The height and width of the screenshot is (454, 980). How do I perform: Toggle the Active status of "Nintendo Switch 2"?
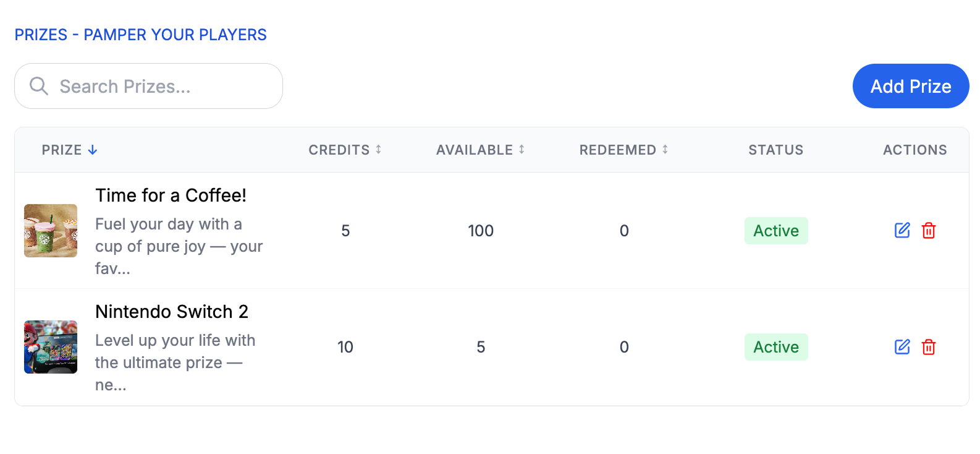tap(776, 347)
